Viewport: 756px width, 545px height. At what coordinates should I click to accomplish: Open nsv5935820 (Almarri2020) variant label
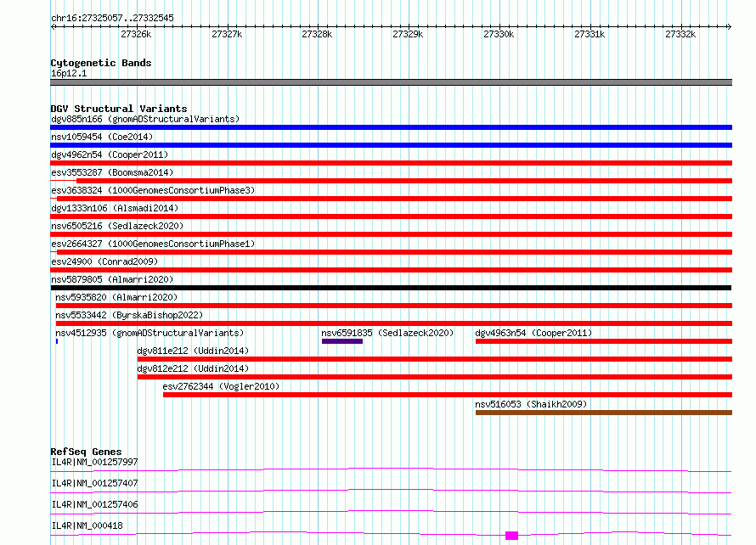click(116, 297)
